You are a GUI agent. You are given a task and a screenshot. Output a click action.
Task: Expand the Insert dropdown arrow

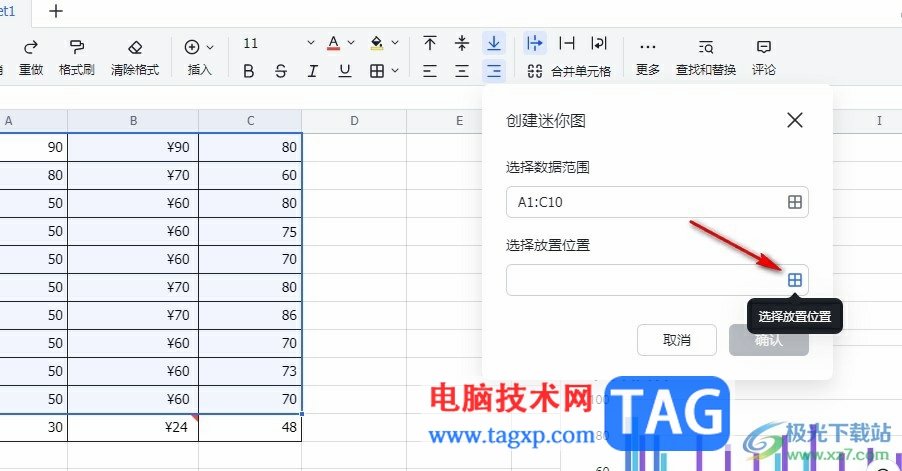click(210, 47)
